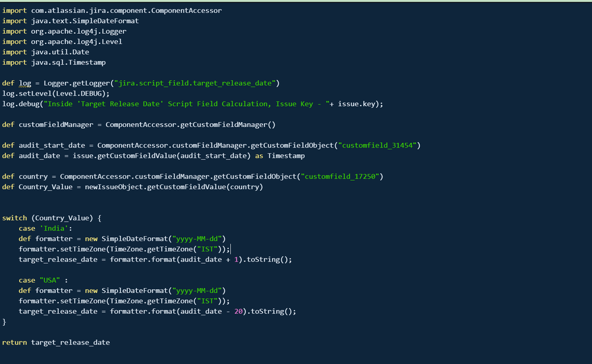Click the string "customfield_17250"
This screenshot has height=364, width=592.
pyautogui.click(x=340, y=177)
